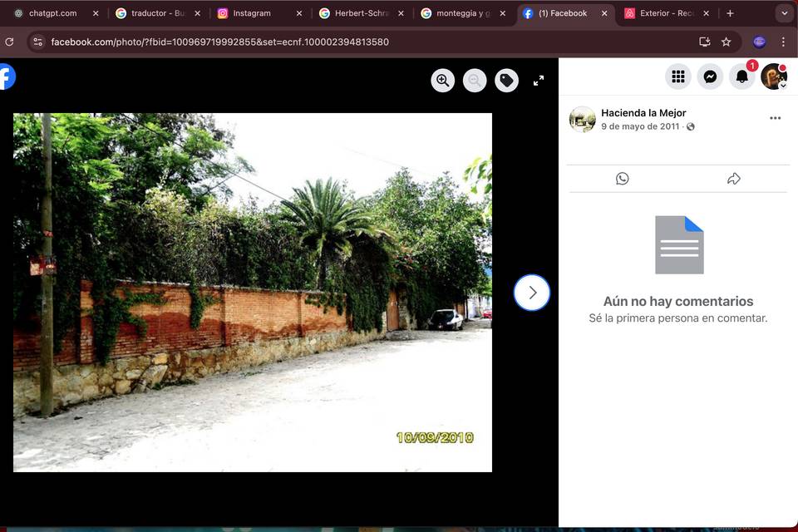798x532 pixels.
Task: Switch to the Instagram tab
Action: pyautogui.click(x=252, y=13)
